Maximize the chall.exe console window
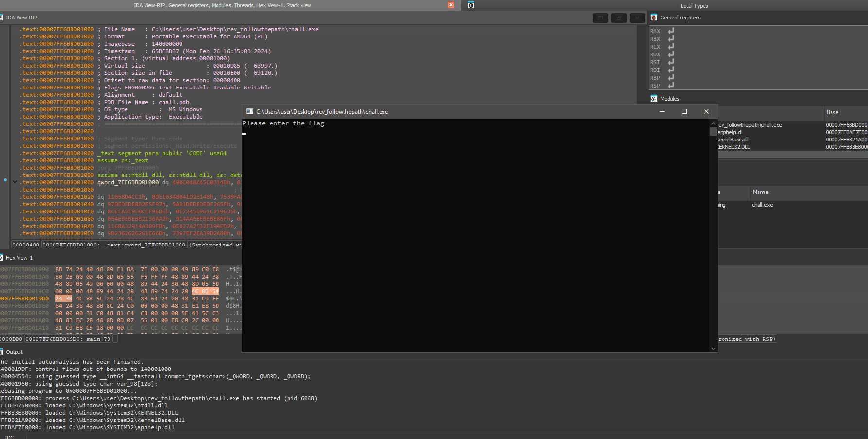Viewport: 868px width, 439px height. pyautogui.click(x=684, y=112)
